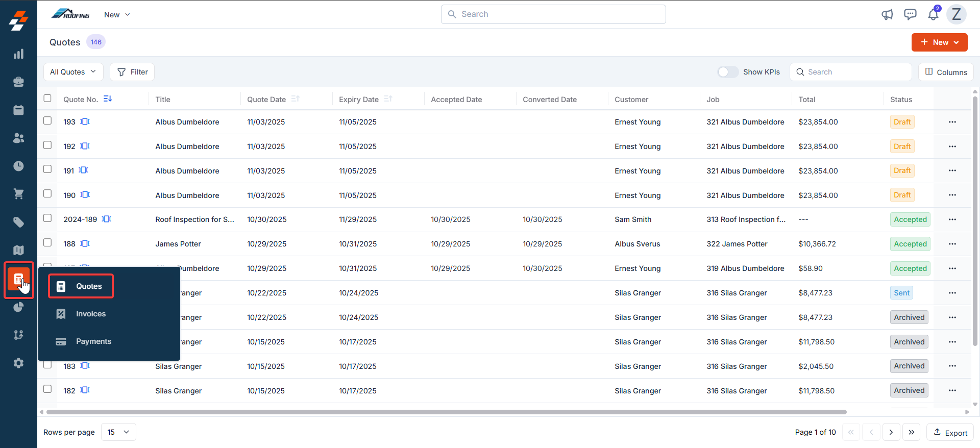Open the shopping cart sidebar icon
The width and height of the screenshot is (980, 448).
(x=18, y=194)
